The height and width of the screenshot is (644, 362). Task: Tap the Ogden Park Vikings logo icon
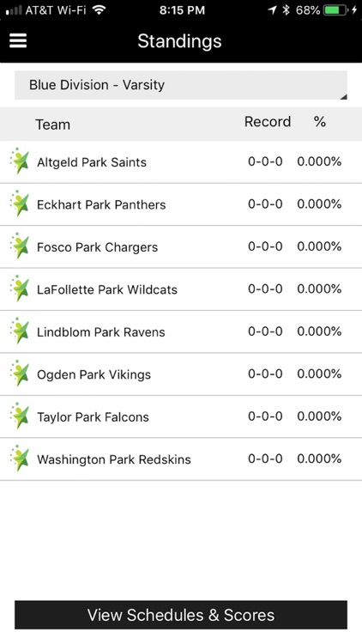[20, 374]
